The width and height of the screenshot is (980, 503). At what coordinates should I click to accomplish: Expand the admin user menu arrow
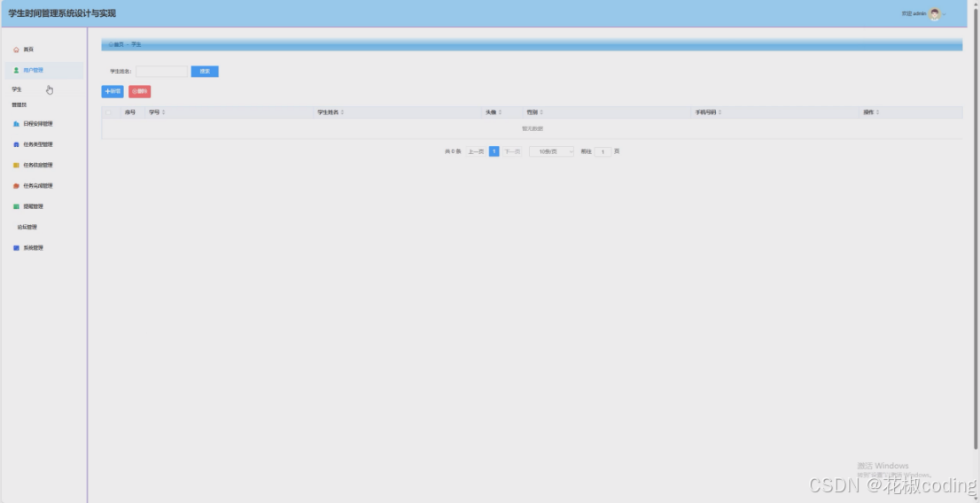945,14
